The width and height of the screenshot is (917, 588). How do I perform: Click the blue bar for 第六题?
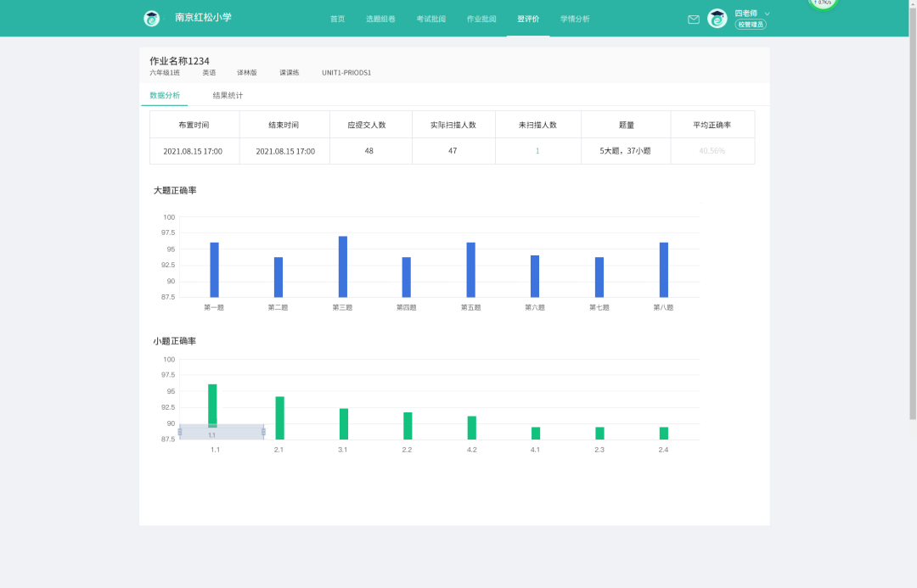coord(535,277)
